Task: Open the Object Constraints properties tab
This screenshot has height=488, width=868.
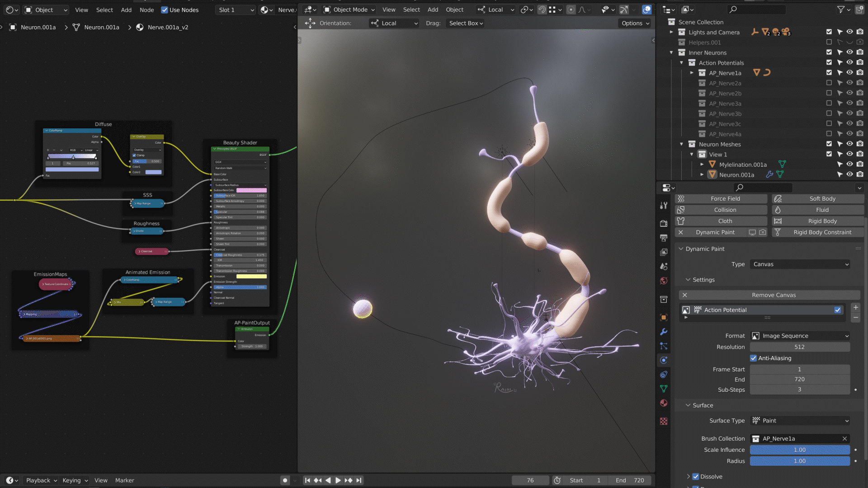Action: (x=664, y=375)
